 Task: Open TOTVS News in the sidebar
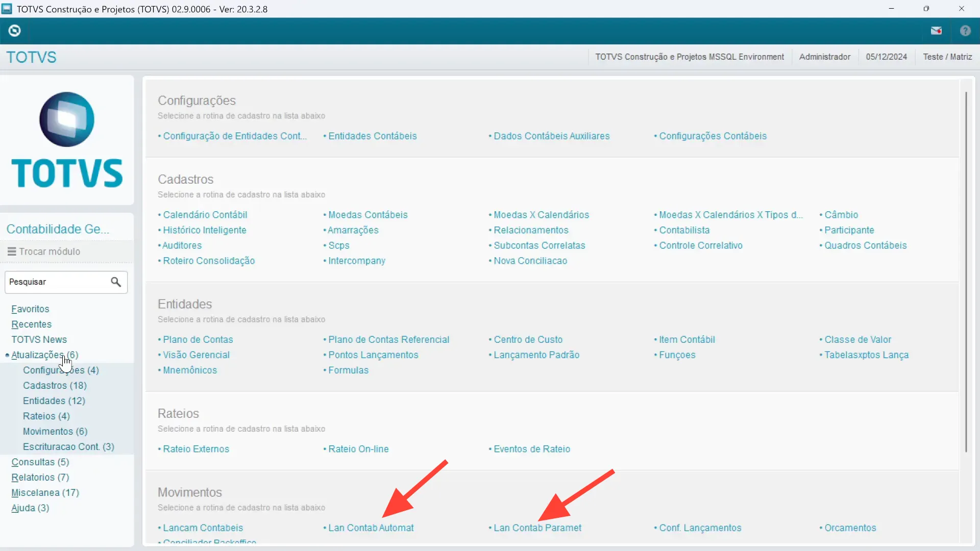39,339
